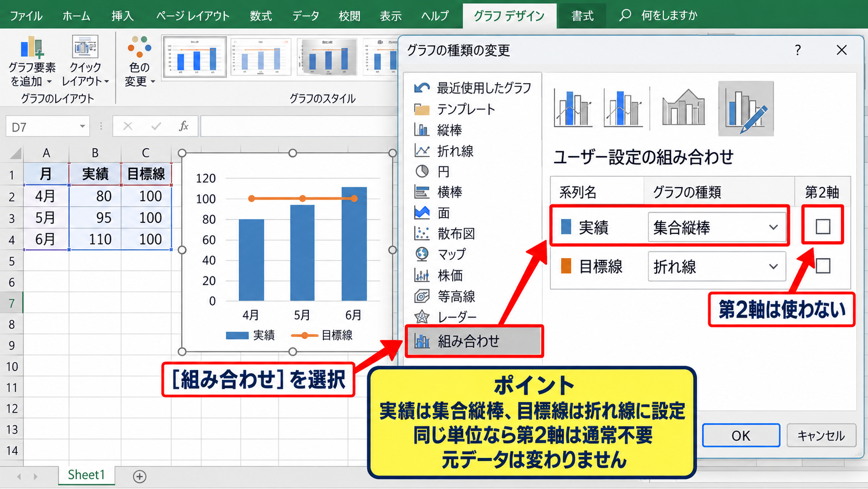Open the クイックレイアウト icon
868x489 pixels.
[85, 48]
